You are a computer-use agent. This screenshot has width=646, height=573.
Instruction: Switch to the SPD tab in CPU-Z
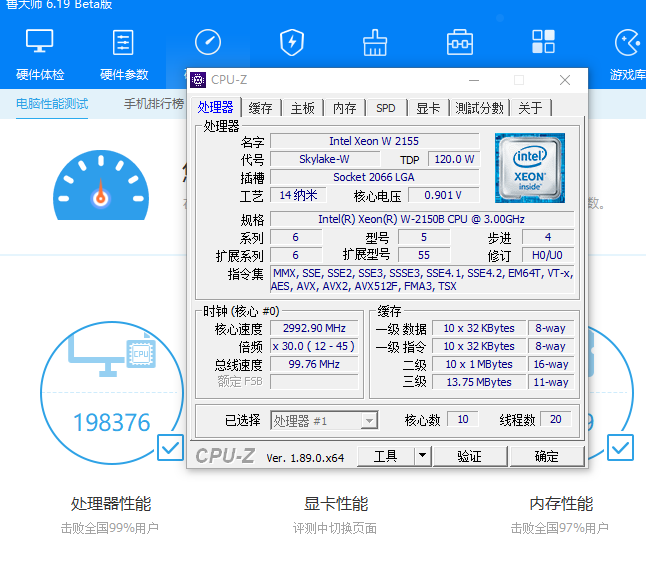tap(386, 108)
